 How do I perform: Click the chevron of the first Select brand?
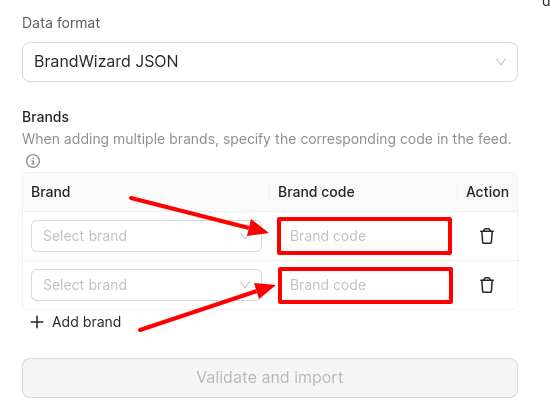coord(245,236)
